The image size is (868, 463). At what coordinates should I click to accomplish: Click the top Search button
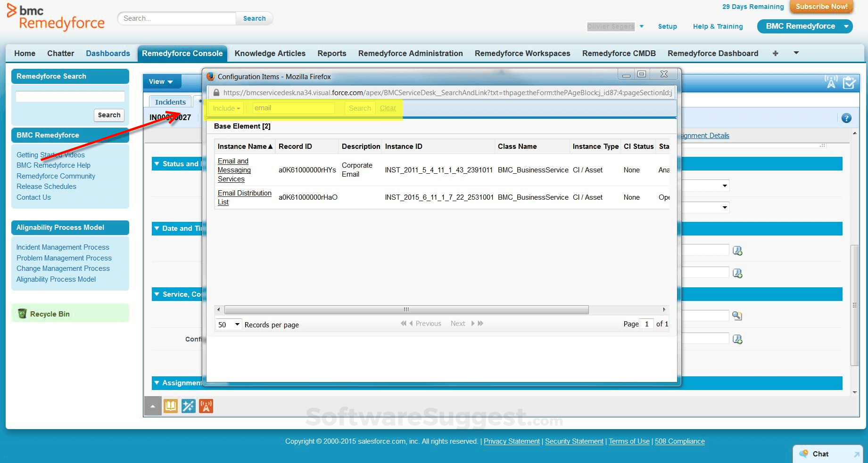(x=255, y=18)
